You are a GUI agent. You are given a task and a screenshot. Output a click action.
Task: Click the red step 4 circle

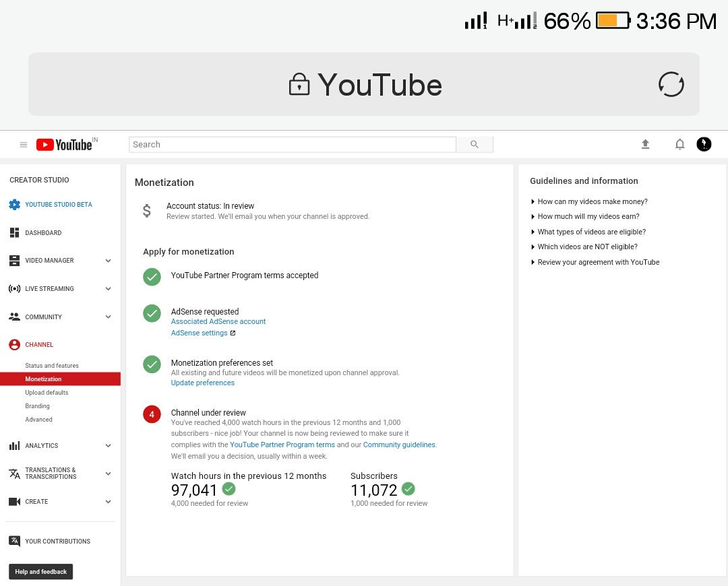[x=152, y=414]
